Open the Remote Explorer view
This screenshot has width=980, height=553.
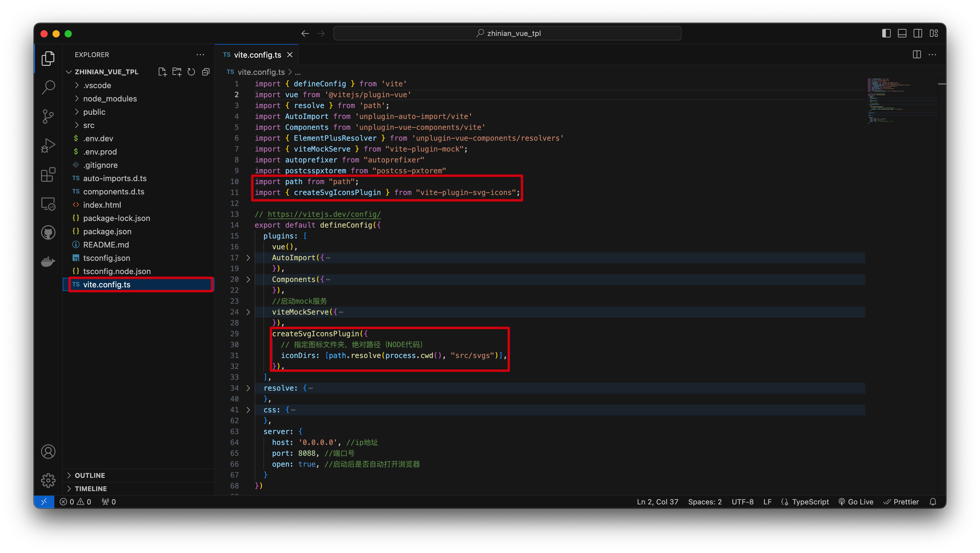[x=48, y=204]
